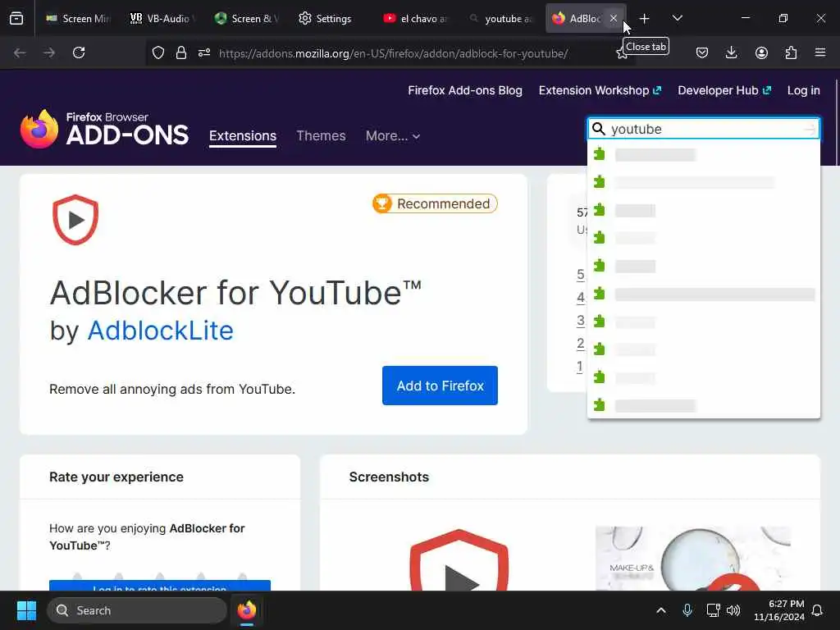Click 1 star rating count link
Viewport: 840px width, 630px height.
tap(580, 367)
